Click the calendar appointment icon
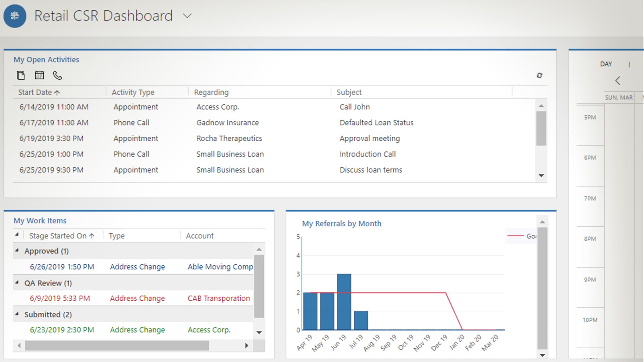Image resolution: width=644 pixels, height=362 pixels. tap(39, 75)
